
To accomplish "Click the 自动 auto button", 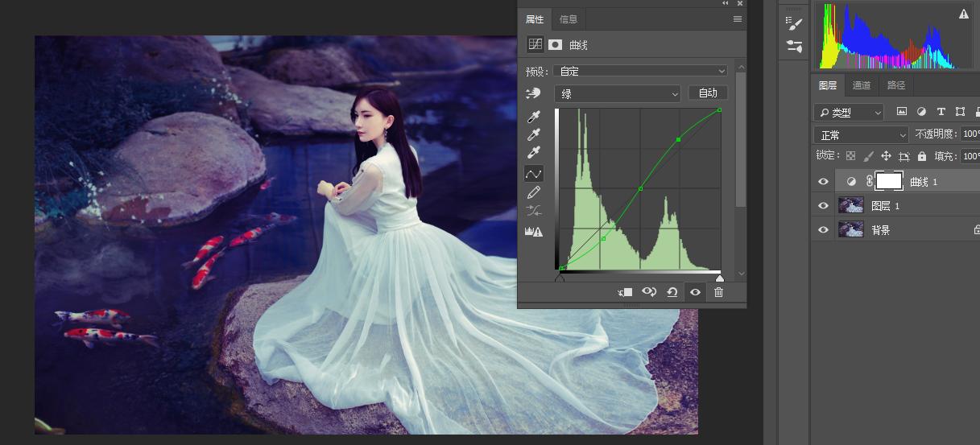I will click(x=708, y=93).
